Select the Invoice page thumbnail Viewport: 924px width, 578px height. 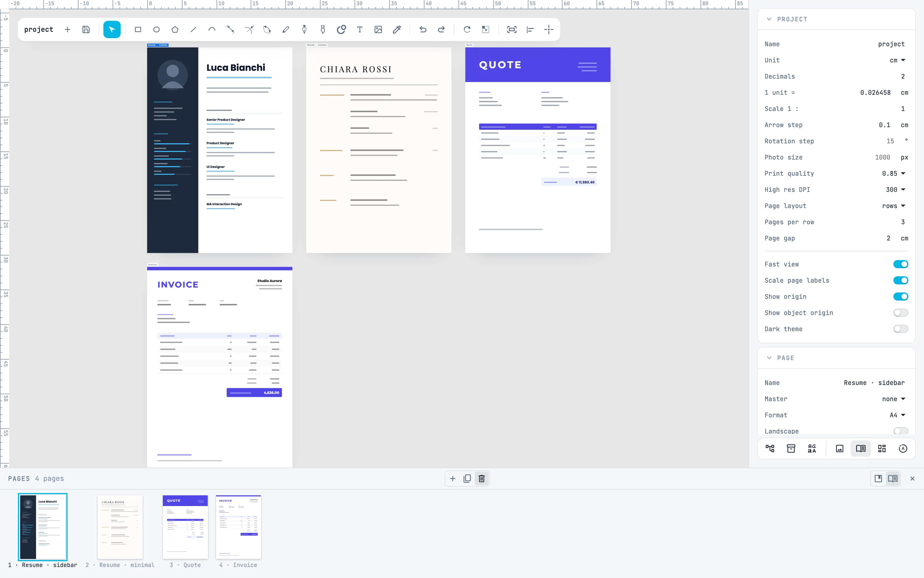238,527
